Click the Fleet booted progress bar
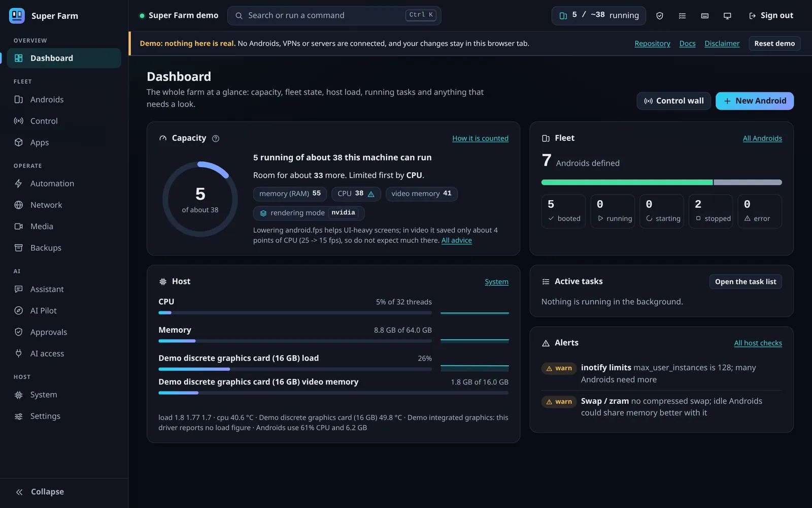The image size is (812, 508). coord(627,182)
